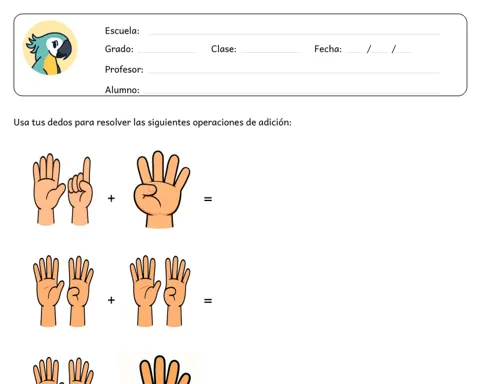Click the instruction text about using fingers
The image size is (480, 384).
152,122
